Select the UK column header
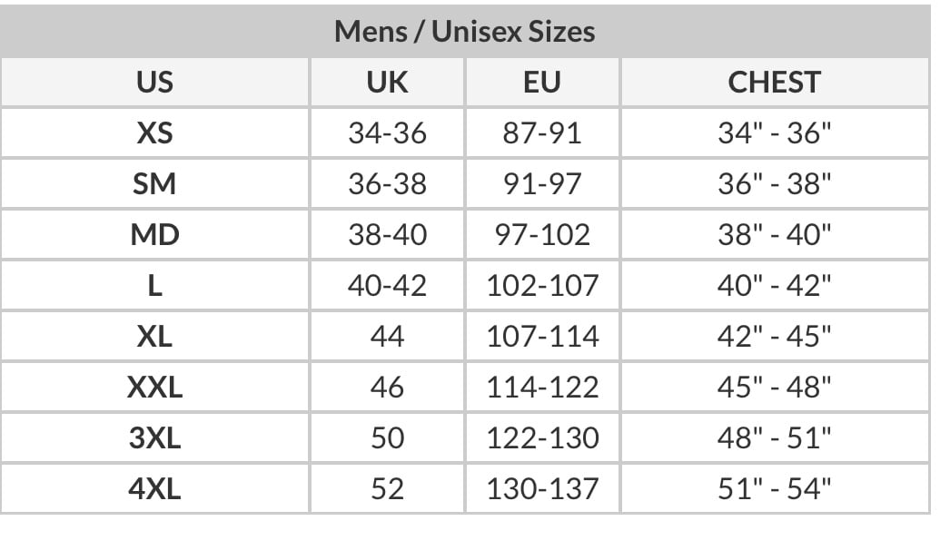 point(387,83)
